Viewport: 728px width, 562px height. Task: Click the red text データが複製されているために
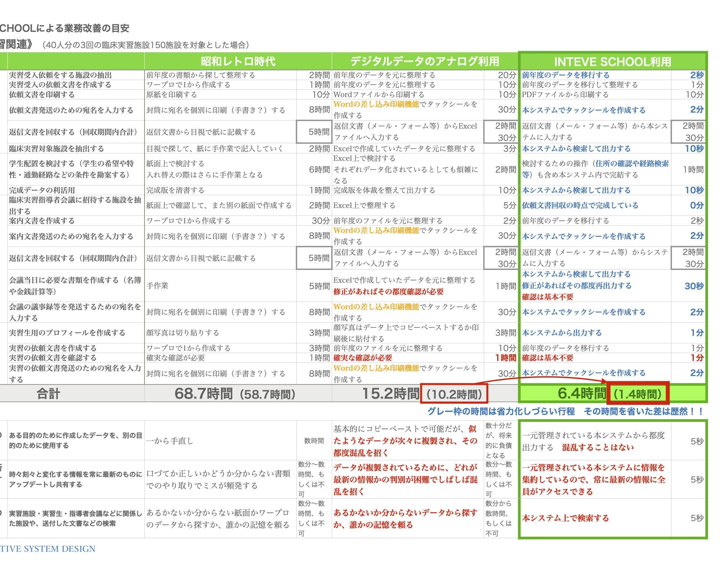[x=405, y=480]
